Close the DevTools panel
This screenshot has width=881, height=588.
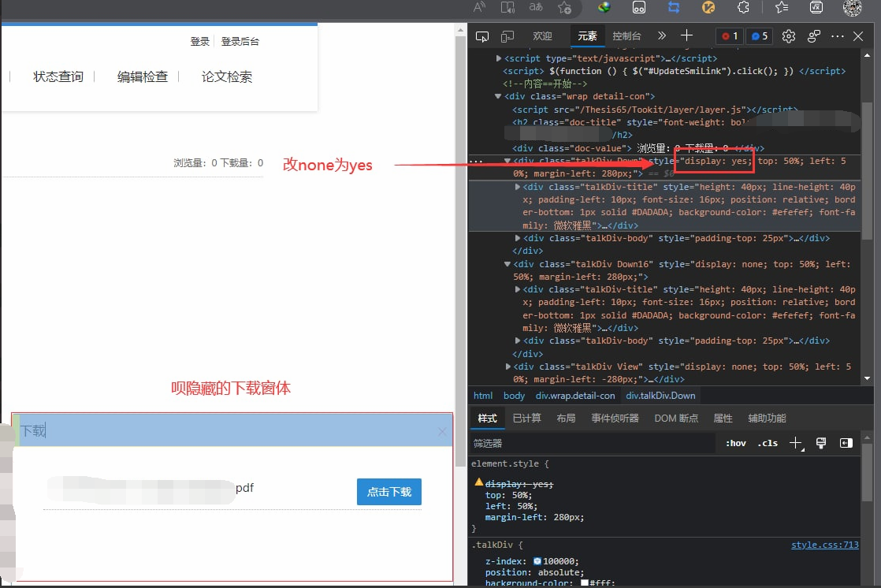pos(858,36)
